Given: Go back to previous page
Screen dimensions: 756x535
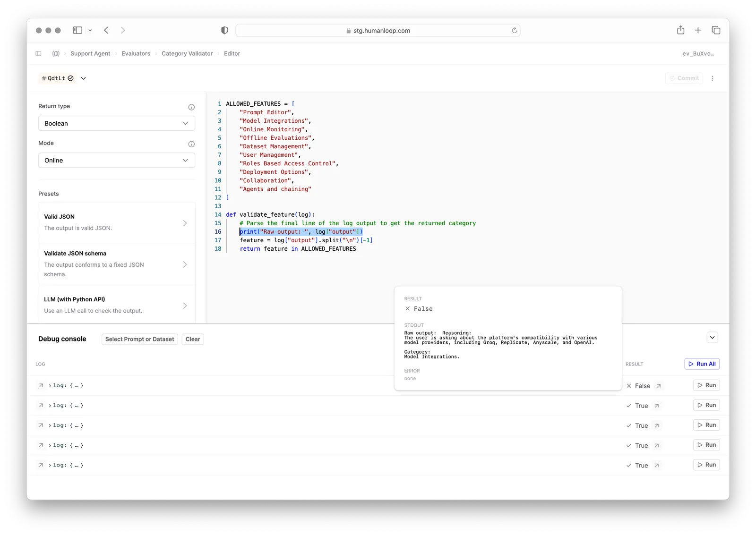Looking at the screenshot, I should click(106, 30).
